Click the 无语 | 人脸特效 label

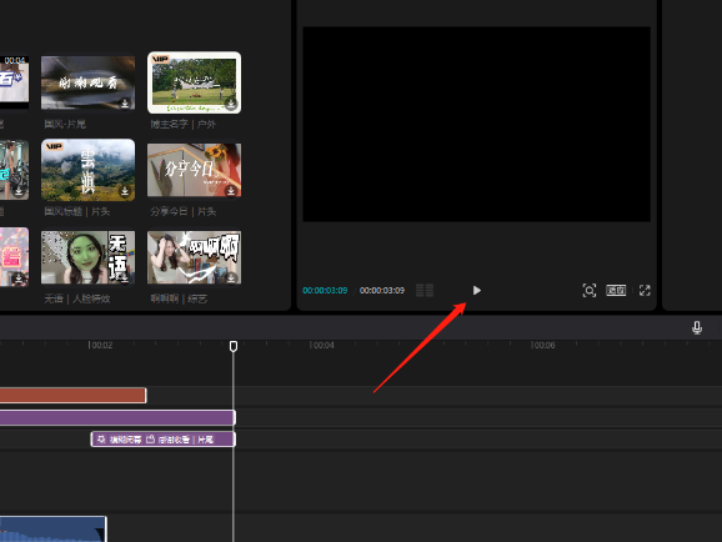coord(77,299)
